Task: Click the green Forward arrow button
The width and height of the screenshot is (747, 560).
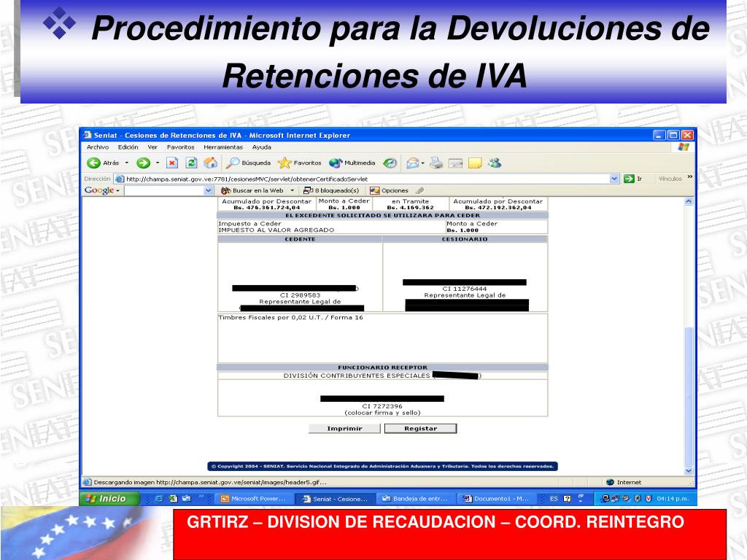Action: pyautogui.click(x=144, y=163)
